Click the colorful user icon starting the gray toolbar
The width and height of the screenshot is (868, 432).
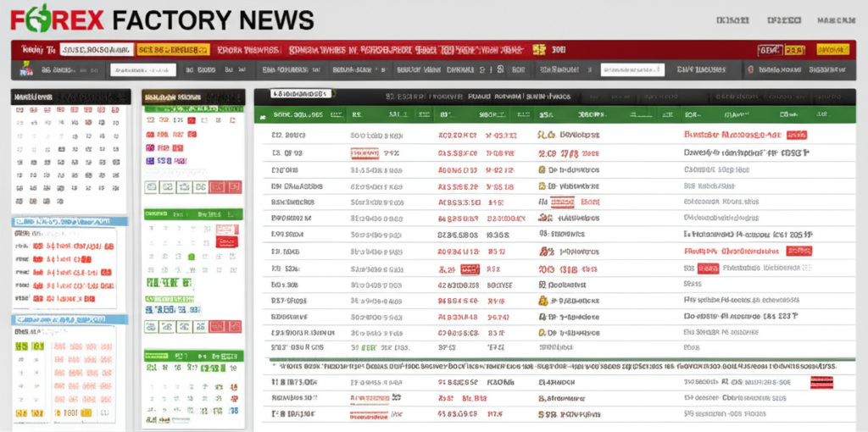click(x=25, y=69)
